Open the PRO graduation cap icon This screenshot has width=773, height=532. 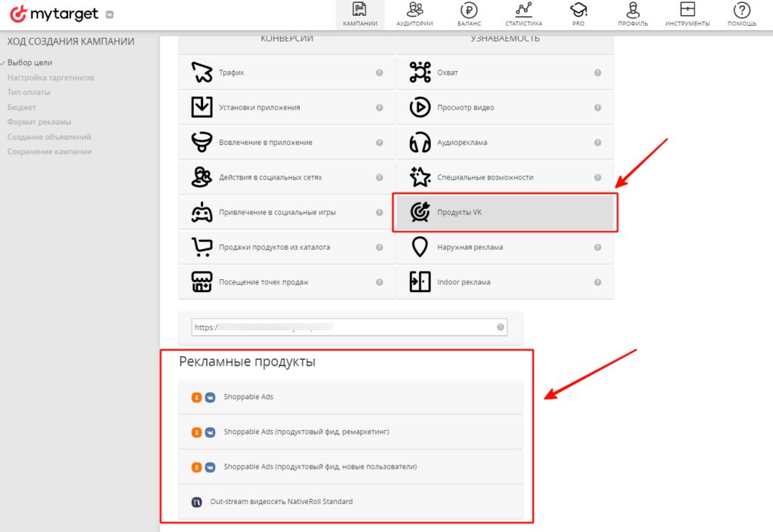click(x=578, y=10)
